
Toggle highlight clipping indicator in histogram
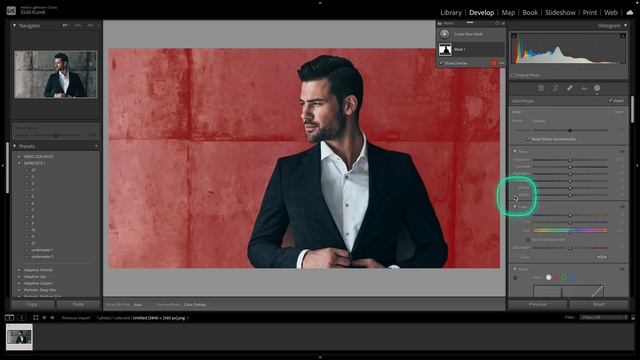[623, 36]
